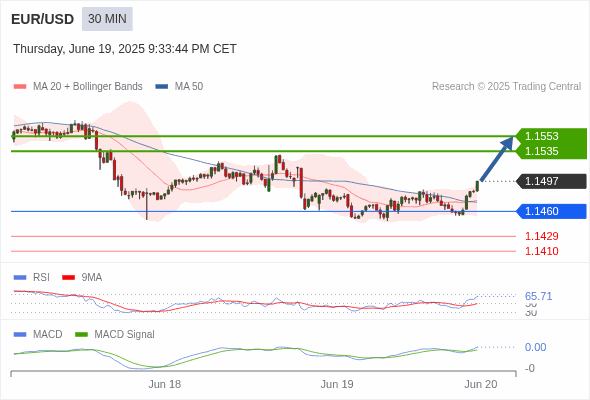The height and width of the screenshot is (400, 590).
Task: Click the 1.1410 support level label
Action: (x=541, y=251)
